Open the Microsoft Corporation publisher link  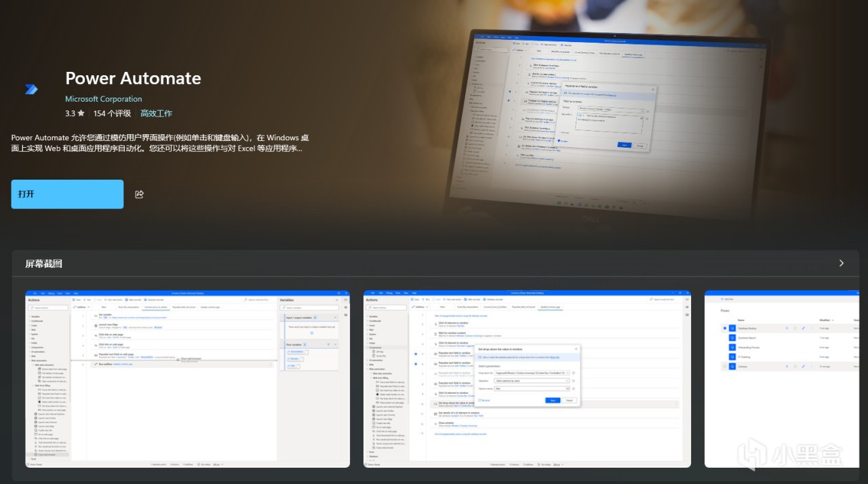point(104,99)
